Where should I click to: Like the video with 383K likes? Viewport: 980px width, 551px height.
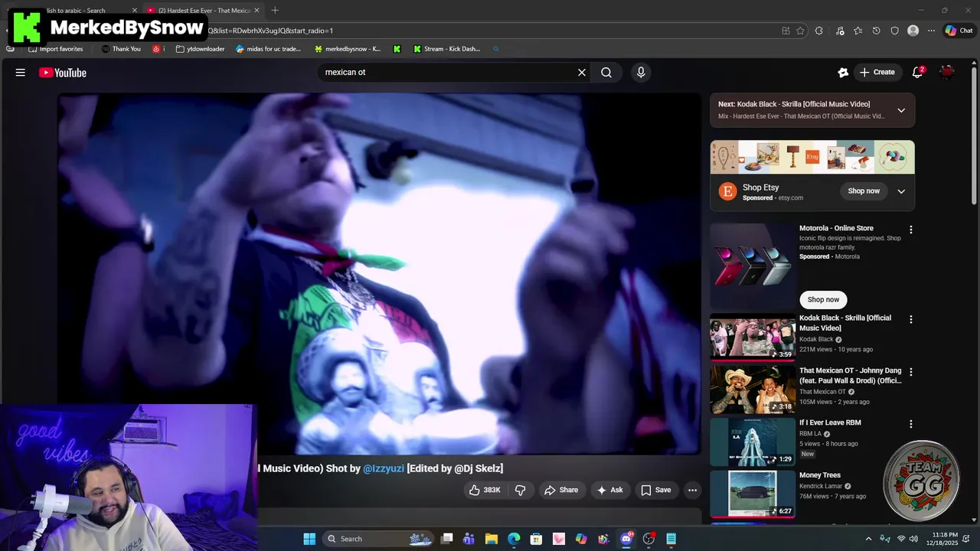485,490
